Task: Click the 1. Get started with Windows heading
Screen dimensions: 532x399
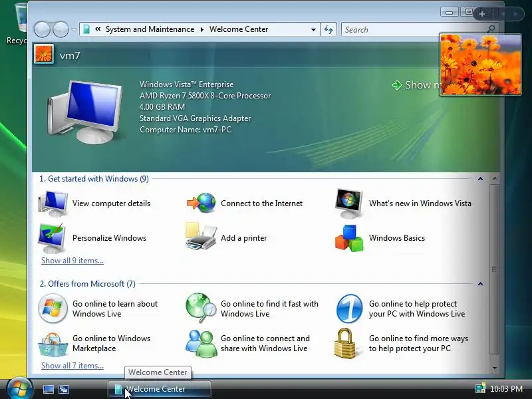Action: pyautogui.click(x=94, y=179)
